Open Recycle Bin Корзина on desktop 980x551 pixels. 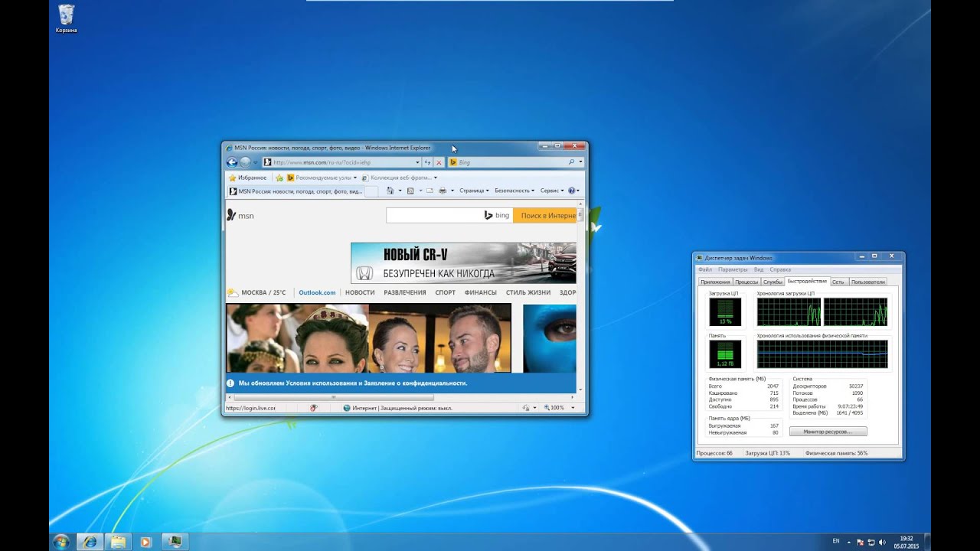tap(66, 19)
